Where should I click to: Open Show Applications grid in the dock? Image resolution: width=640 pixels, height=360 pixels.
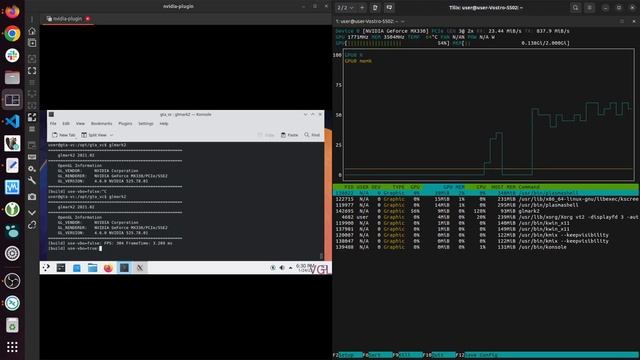point(12,347)
